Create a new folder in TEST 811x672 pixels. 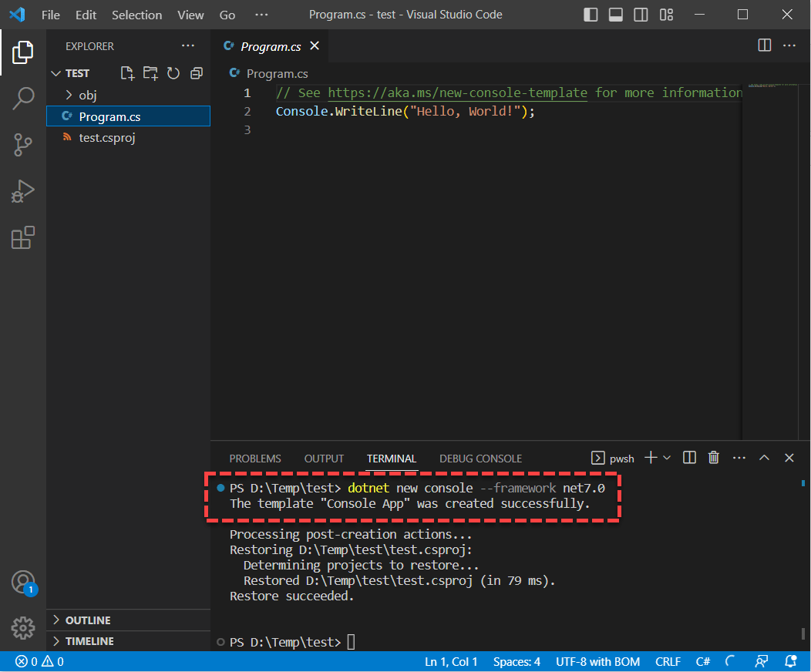(150, 73)
